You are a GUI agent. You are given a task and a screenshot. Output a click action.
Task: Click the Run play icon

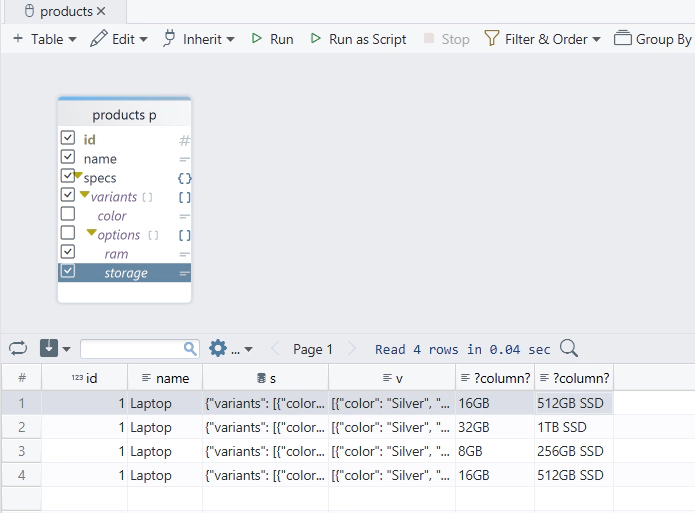tap(257, 39)
